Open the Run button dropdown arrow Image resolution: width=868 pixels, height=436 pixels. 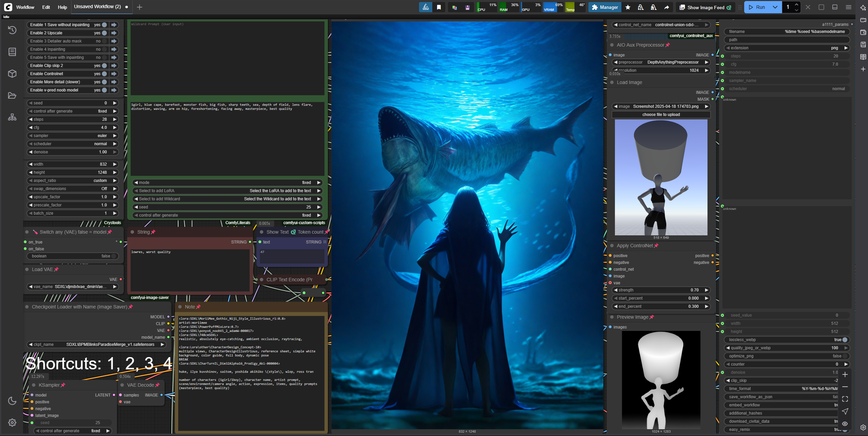coord(775,7)
